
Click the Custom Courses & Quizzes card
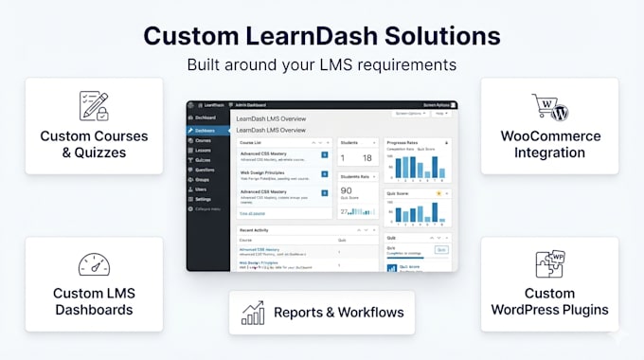tap(94, 126)
